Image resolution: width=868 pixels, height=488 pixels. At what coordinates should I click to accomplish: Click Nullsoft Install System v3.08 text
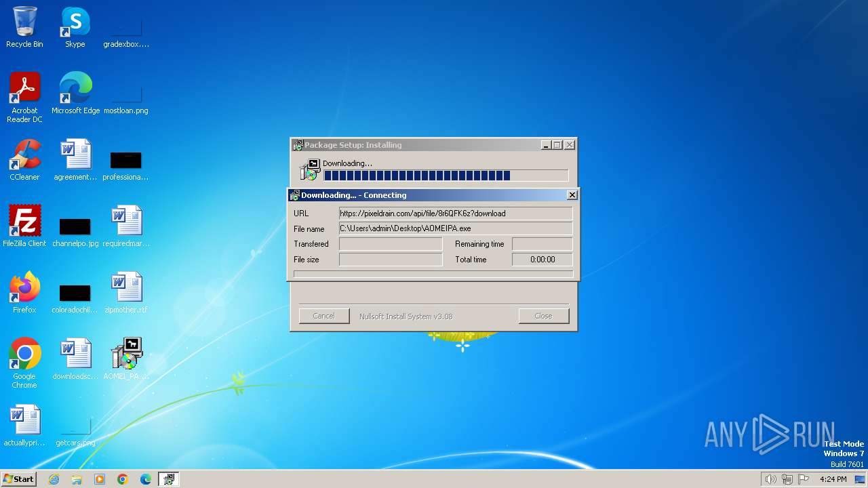406,317
